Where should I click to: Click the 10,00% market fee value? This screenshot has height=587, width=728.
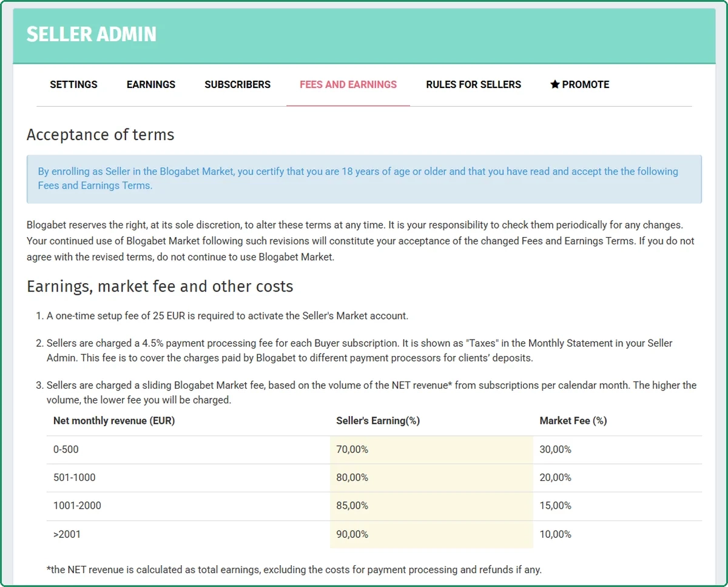point(556,534)
